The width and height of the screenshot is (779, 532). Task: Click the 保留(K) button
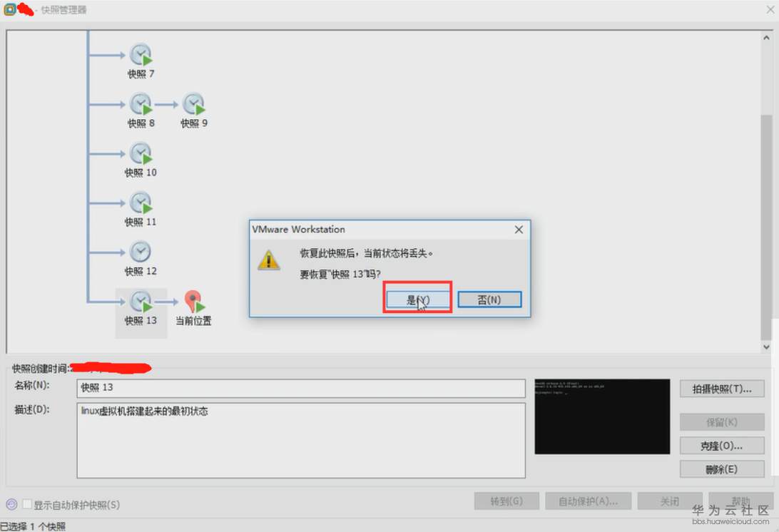tap(722, 422)
